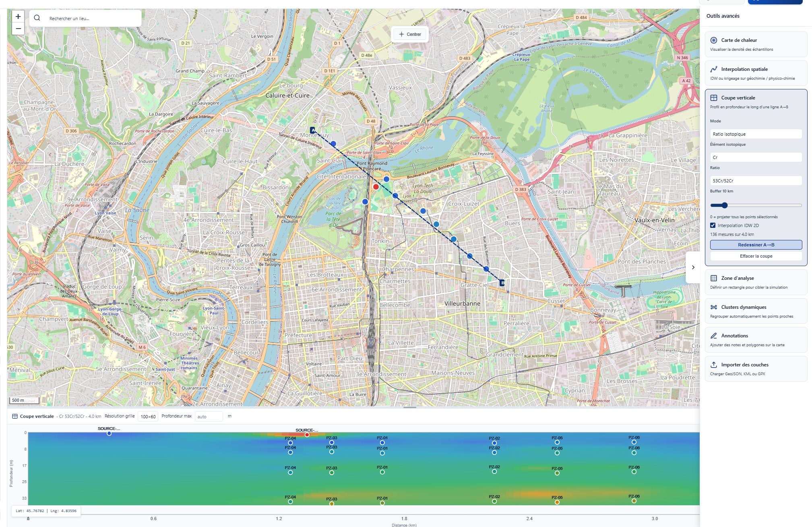This screenshot has width=812, height=527.
Task: Click the Importer des couches upload icon
Action: (714, 365)
